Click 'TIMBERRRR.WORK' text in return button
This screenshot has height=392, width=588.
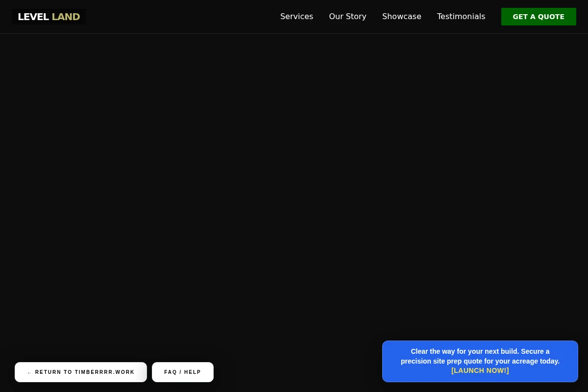(104, 372)
